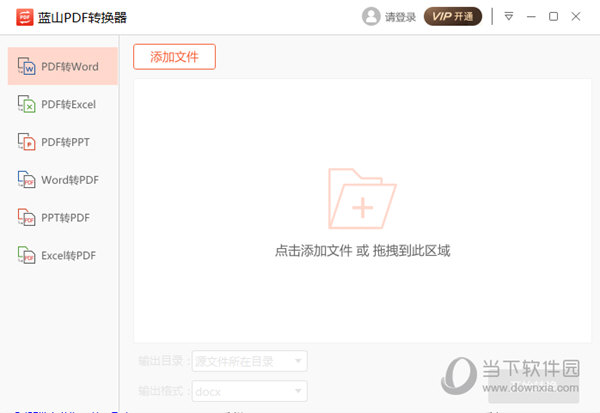Select PDF转Word conversion mode
The image size is (600, 413).
(60, 67)
